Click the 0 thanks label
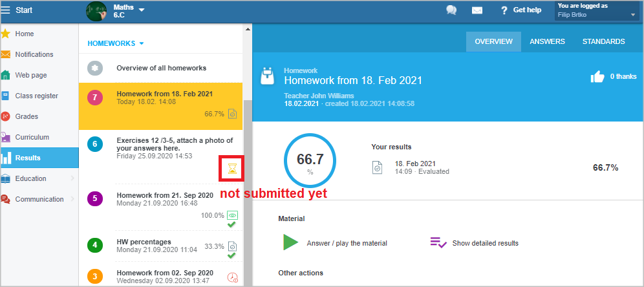 pos(623,76)
